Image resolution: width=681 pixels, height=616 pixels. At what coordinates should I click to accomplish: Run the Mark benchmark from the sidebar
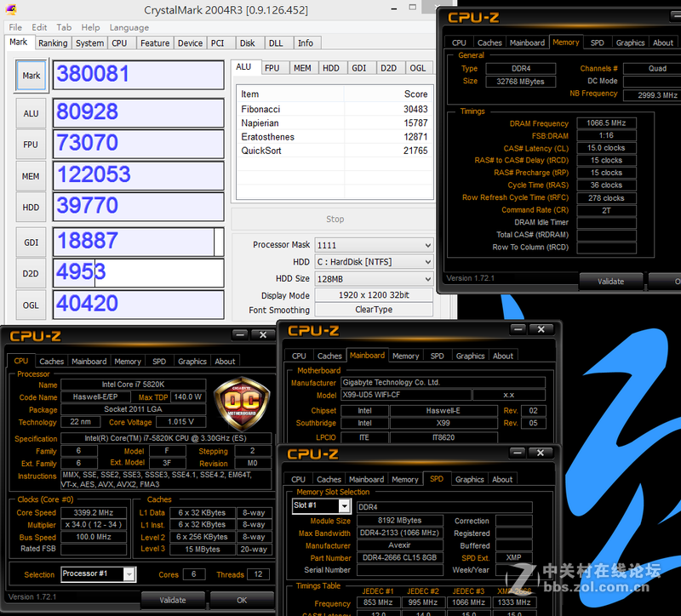pyautogui.click(x=31, y=75)
